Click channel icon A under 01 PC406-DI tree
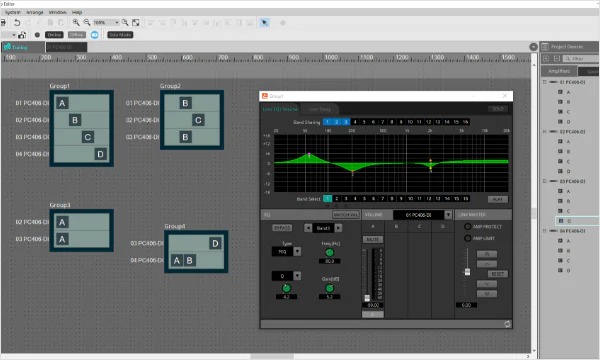This screenshot has width=600, height=360. (x=560, y=92)
